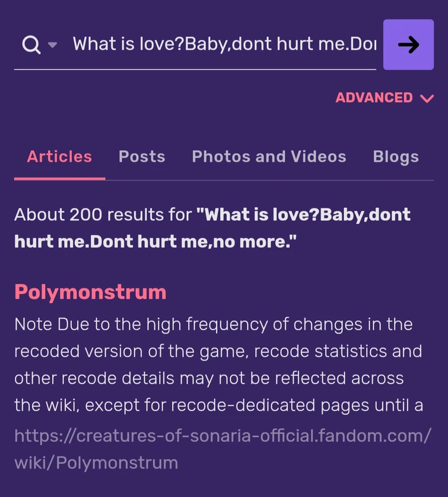Click the pink underline beneath Articles tab
Image resolution: width=448 pixels, height=497 pixels.
59,178
